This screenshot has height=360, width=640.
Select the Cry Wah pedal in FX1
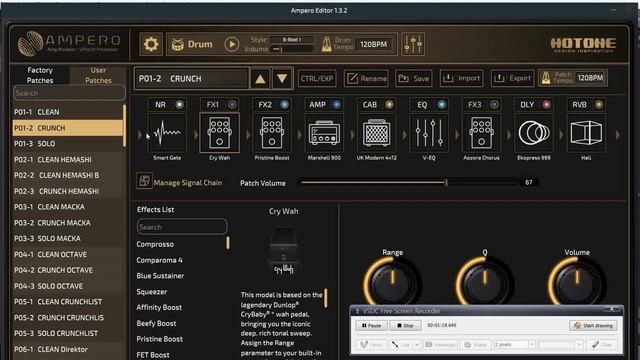[219, 133]
